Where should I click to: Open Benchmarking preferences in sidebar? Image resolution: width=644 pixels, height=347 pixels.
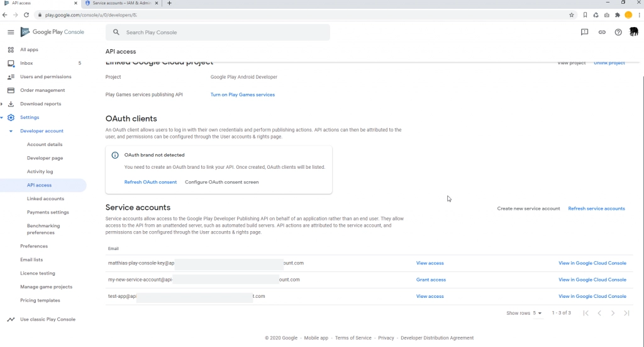tap(43, 229)
